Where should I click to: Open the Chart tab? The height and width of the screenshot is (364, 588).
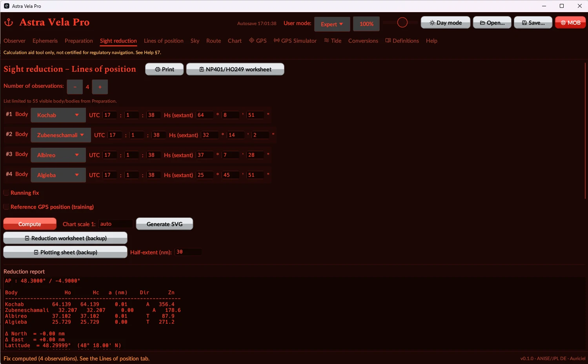(x=235, y=41)
